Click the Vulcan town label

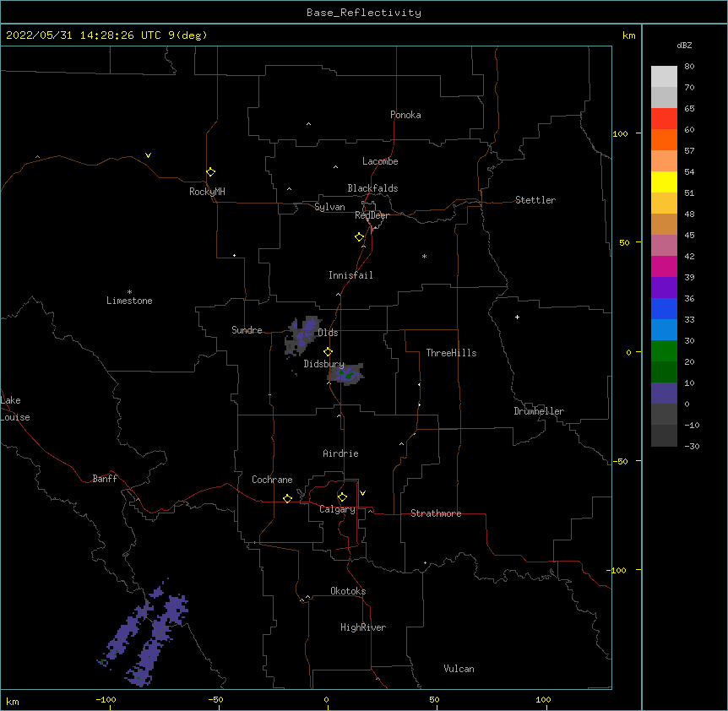tap(459, 669)
